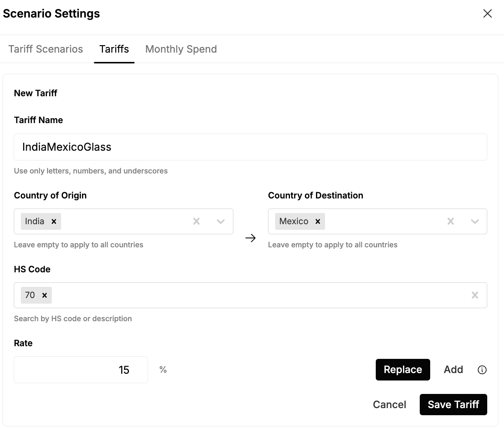504x429 pixels.
Task: Click the 'Use only letters, numbers, and underscores' hint
Action: [x=91, y=171]
